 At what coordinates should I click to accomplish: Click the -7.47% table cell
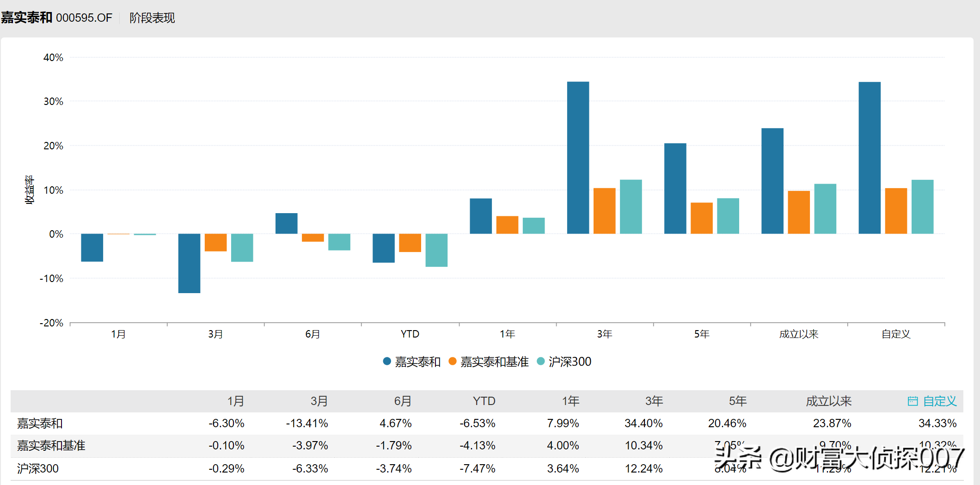point(478,468)
